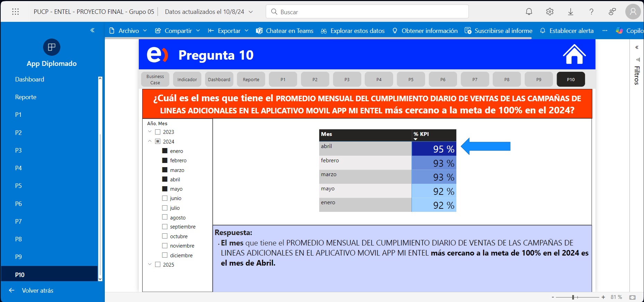Uncheck the abril checkbox

click(x=165, y=179)
